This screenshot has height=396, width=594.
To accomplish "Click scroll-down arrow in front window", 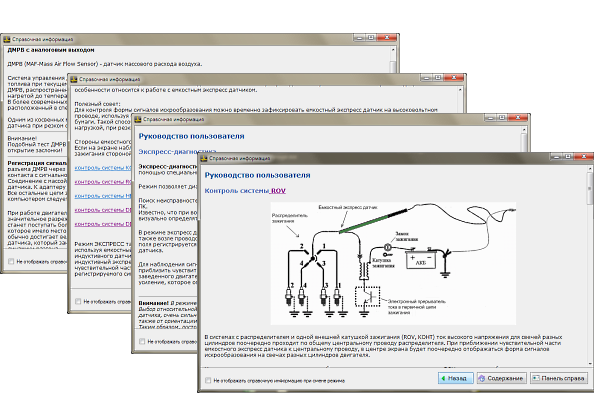I will click(590, 363).
